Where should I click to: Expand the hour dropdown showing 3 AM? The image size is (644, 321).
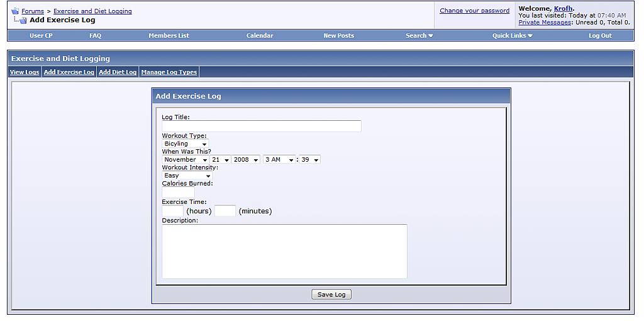click(279, 160)
